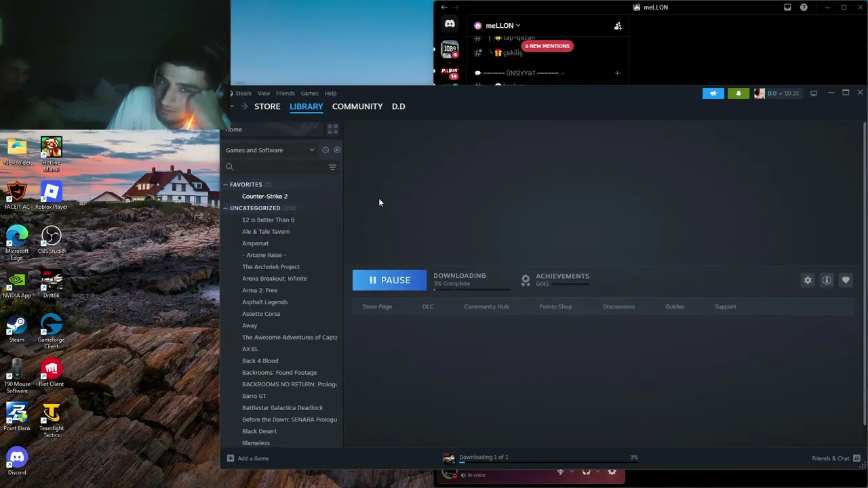The image size is (868, 488).
Task: Open Point Blank desktop shortcut
Action: tap(17, 417)
